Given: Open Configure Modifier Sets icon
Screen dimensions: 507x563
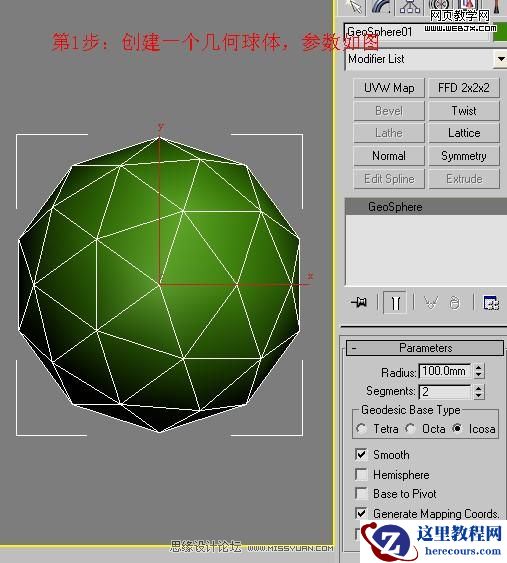Looking at the screenshot, I should click(x=491, y=303).
